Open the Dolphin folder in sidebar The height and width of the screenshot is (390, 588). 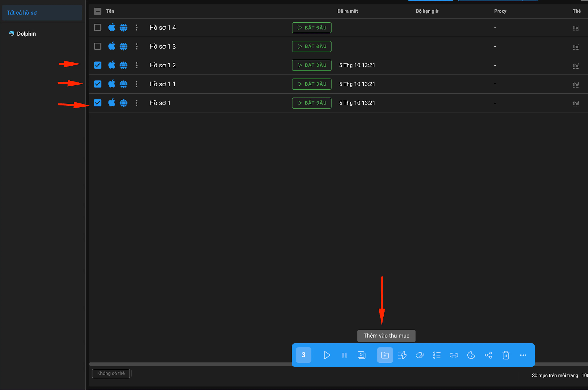coord(22,34)
